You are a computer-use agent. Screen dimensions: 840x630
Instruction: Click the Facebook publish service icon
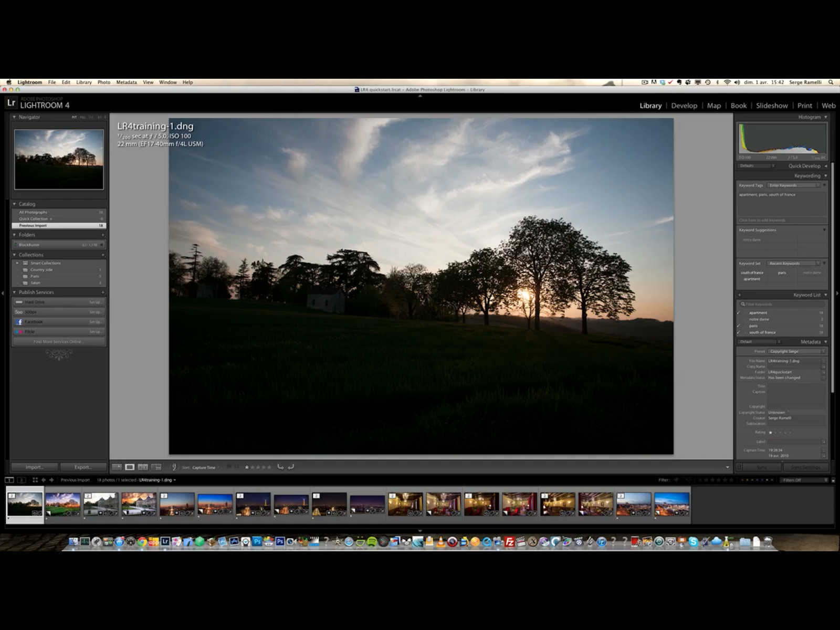(x=19, y=322)
